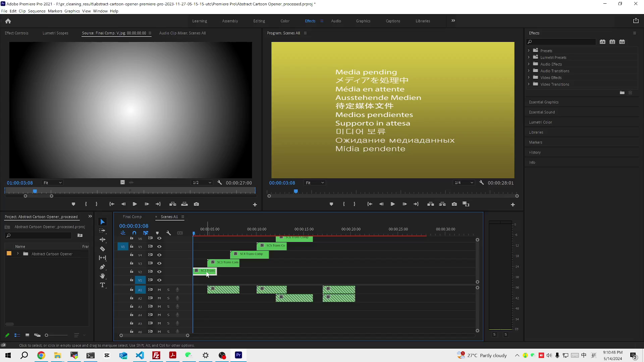Toggle the lock on track V2

click(x=131, y=271)
